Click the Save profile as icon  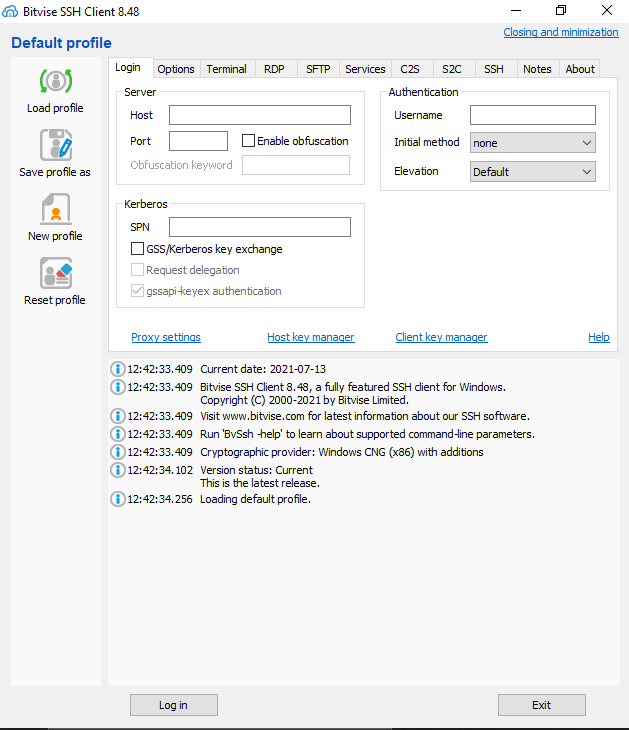tap(56, 145)
